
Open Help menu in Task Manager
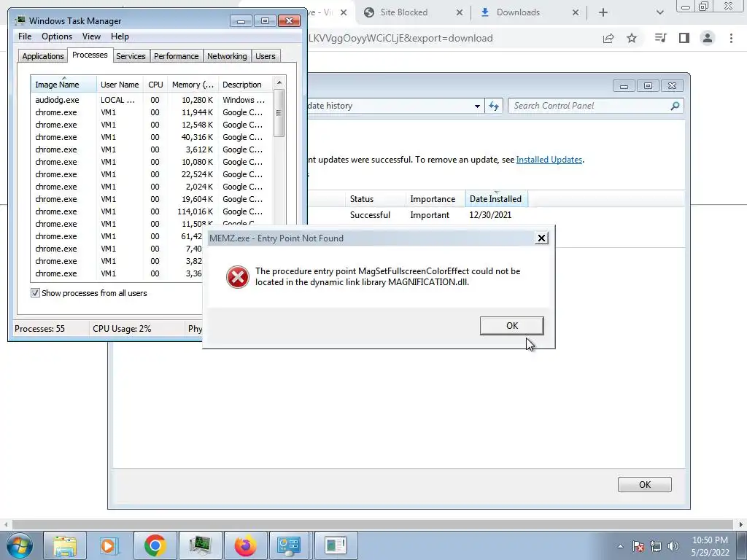pos(120,36)
